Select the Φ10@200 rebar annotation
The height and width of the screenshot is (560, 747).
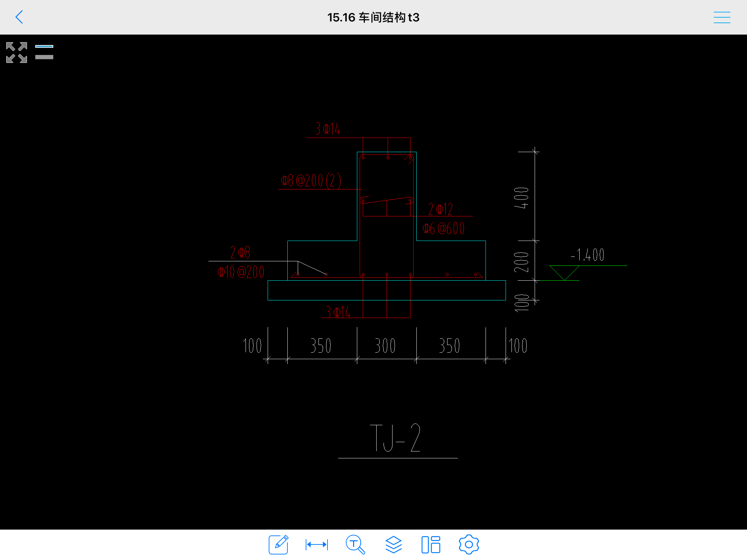pos(241,272)
